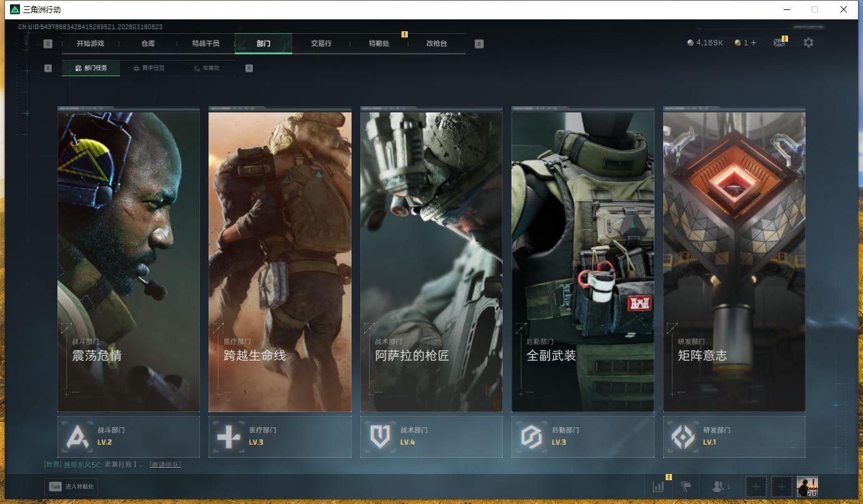Click the 战斗部门 LV.2 emblem icon
The height and width of the screenshot is (504, 863).
point(77,437)
